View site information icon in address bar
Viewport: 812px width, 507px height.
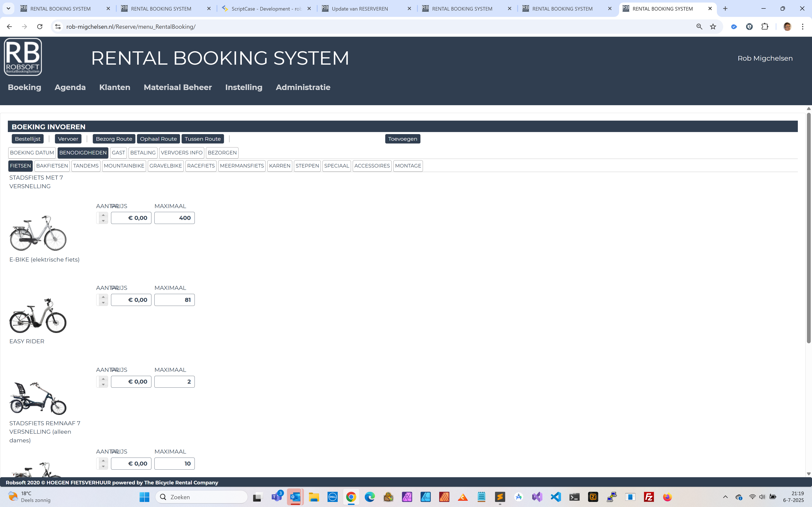(x=58, y=26)
